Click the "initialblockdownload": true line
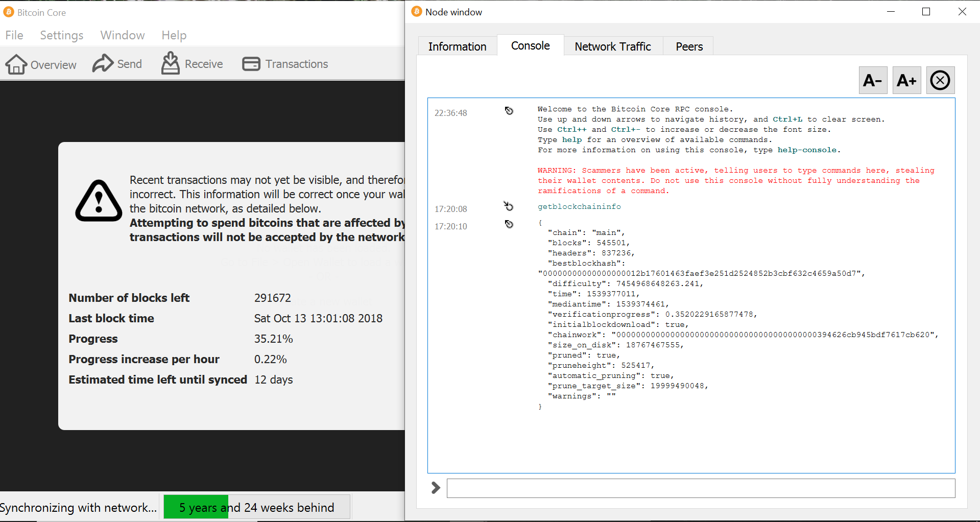This screenshot has height=522, width=980. click(618, 324)
